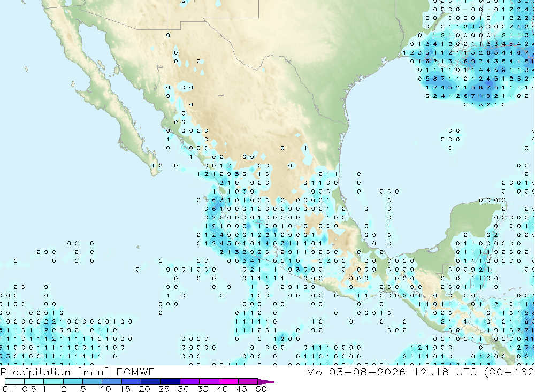
Task: Click the legend tick label '0.1'
Action: 9,389
